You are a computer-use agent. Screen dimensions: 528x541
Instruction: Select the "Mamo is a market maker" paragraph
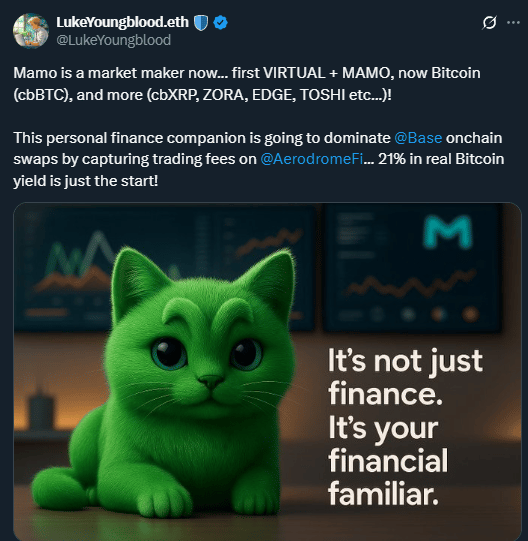pyautogui.click(x=247, y=84)
